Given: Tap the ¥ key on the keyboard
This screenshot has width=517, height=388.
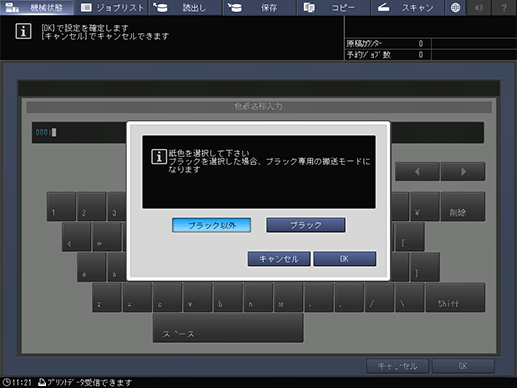Looking at the screenshot, I should click(x=425, y=206).
